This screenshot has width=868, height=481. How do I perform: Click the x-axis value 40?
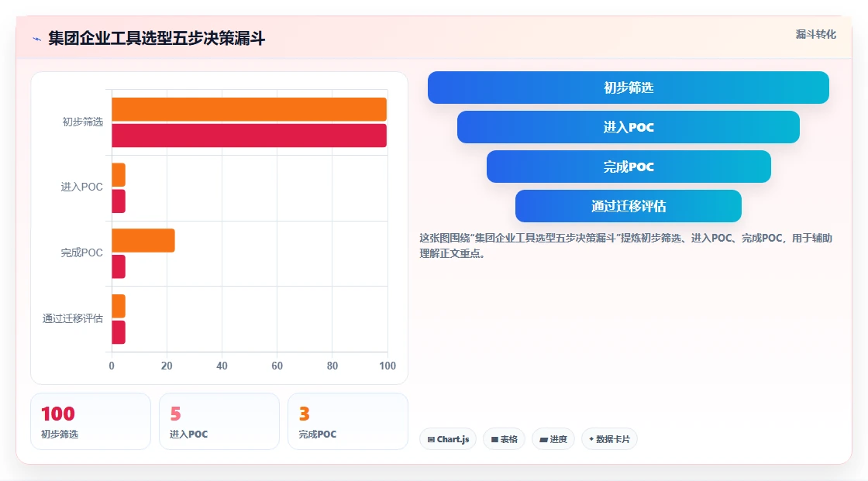tap(222, 366)
